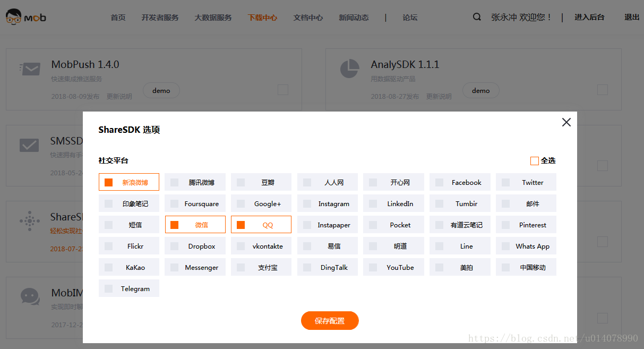This screenshot has width=644, height=349.
Task: Tick the 易信 platform
Action: [x=328, y=246]
